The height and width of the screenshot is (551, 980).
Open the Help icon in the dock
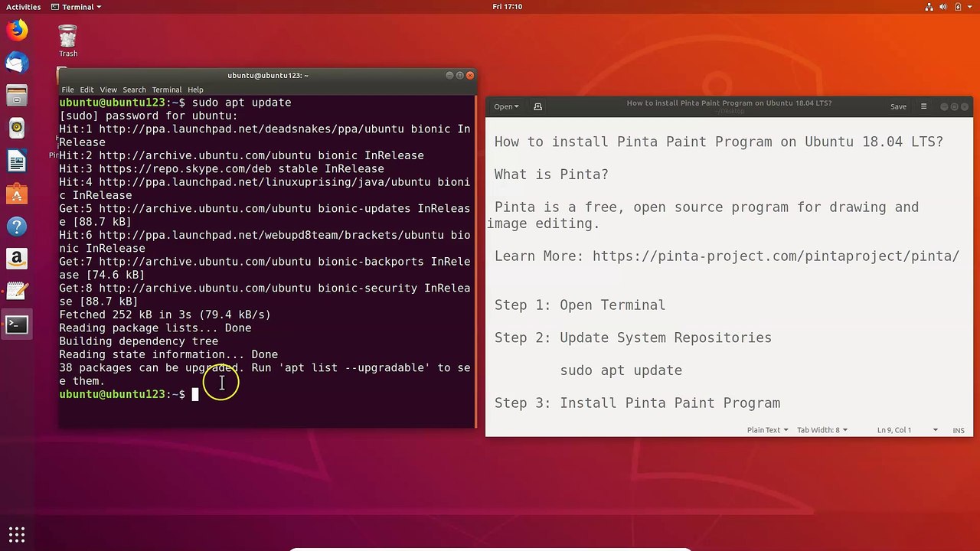pyautogui.click(x=17, y=227)
